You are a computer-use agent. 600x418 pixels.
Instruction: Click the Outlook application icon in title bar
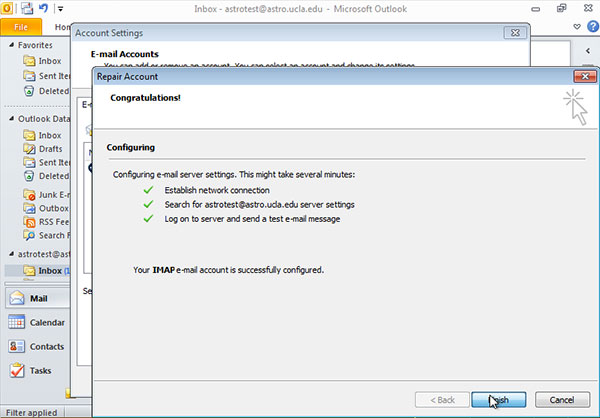click(x=7, y=8)
